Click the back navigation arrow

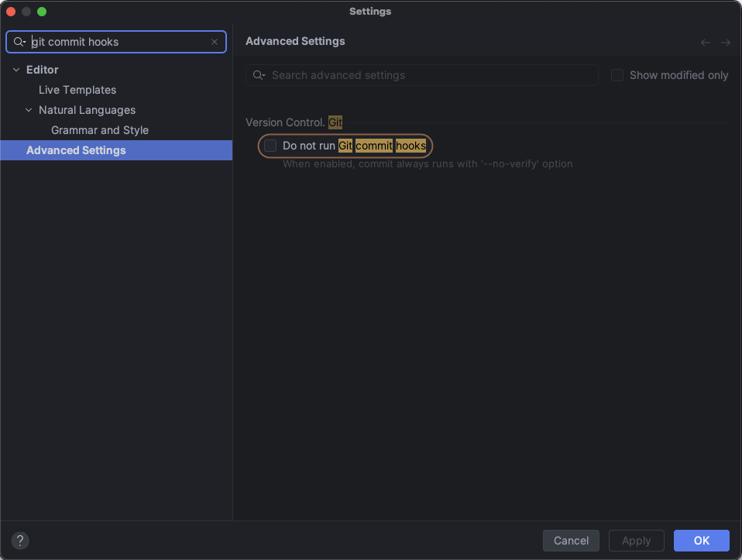(x=705, y=42)
